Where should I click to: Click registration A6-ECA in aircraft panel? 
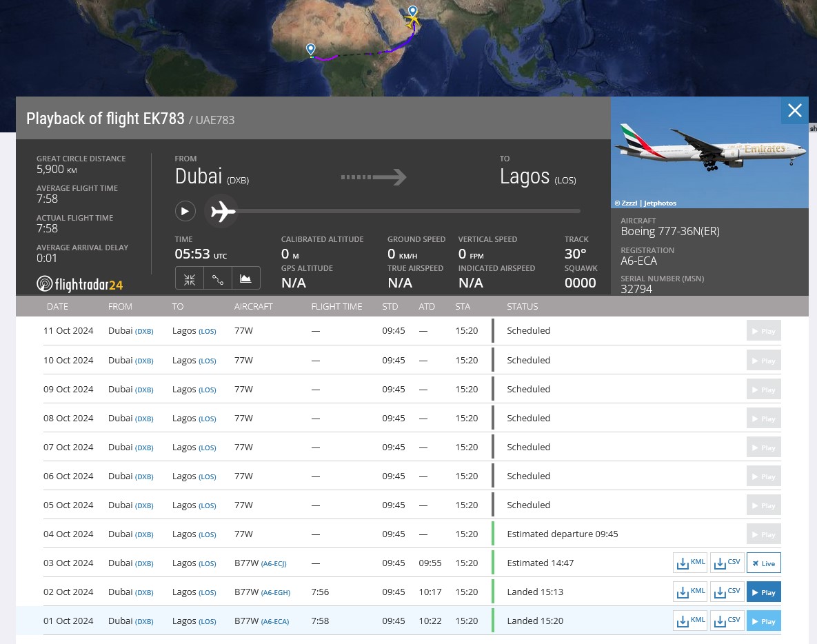click(x=639, y=261)
